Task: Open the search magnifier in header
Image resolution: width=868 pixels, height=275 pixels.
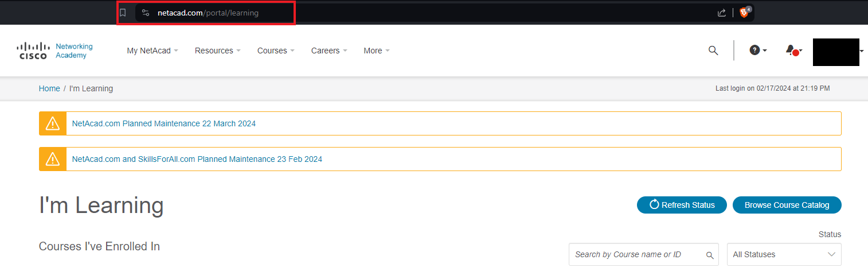Action: click(x=713, y=51)
